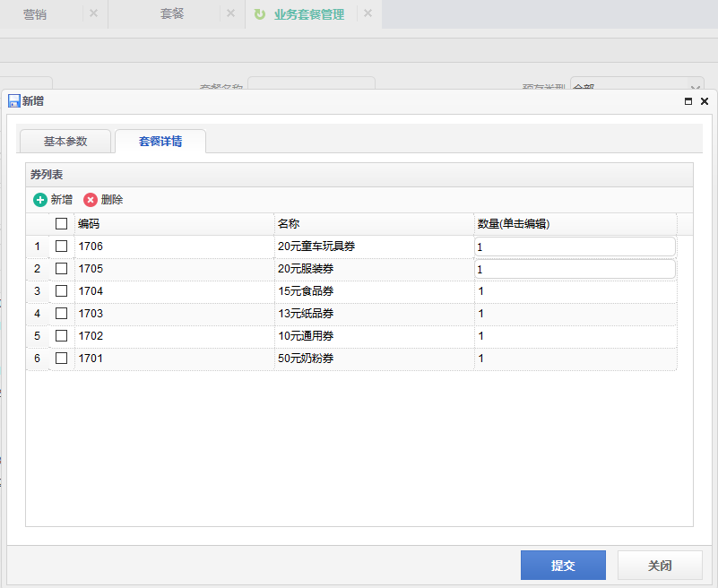Click code cell 1704
The height and width of the screenshot is (588, 718).
(175, 291)
